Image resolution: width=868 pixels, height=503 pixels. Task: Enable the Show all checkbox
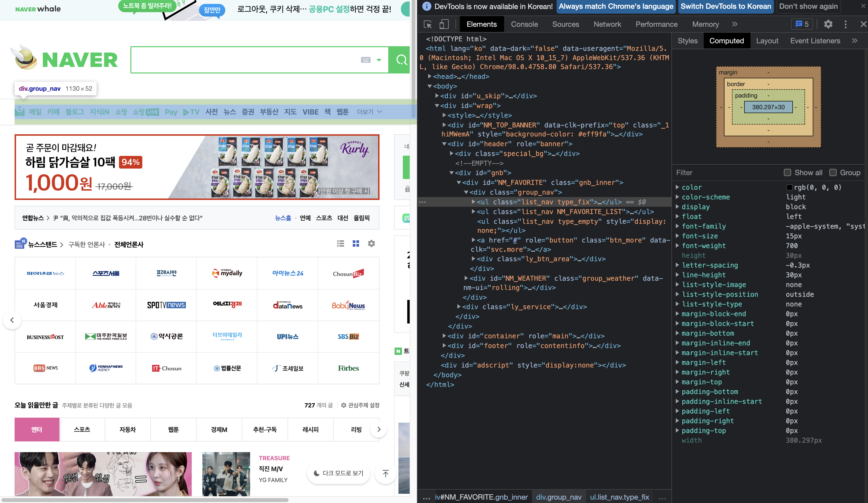click(x=787, y=172)
